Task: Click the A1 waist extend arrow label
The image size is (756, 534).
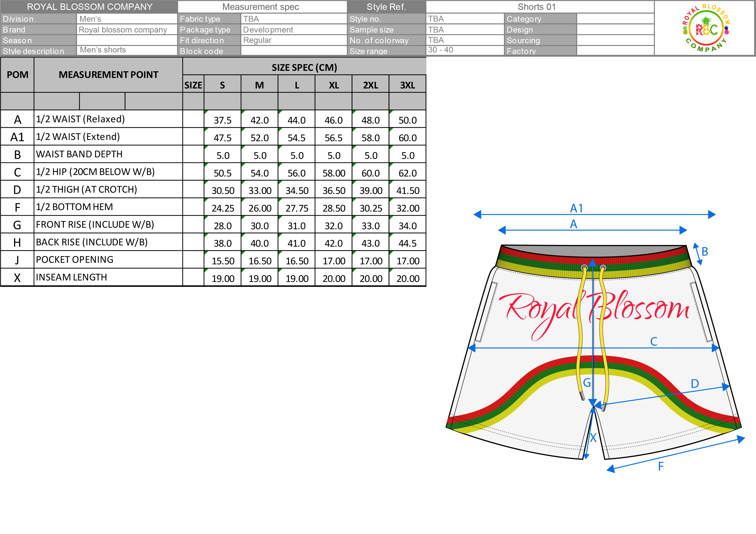Action: [x=576, y=208]
